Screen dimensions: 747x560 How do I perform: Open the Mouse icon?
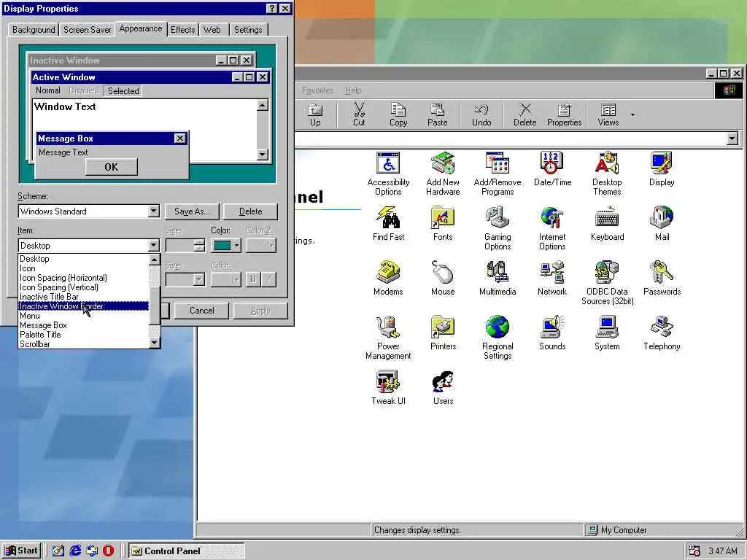point(443,279)
